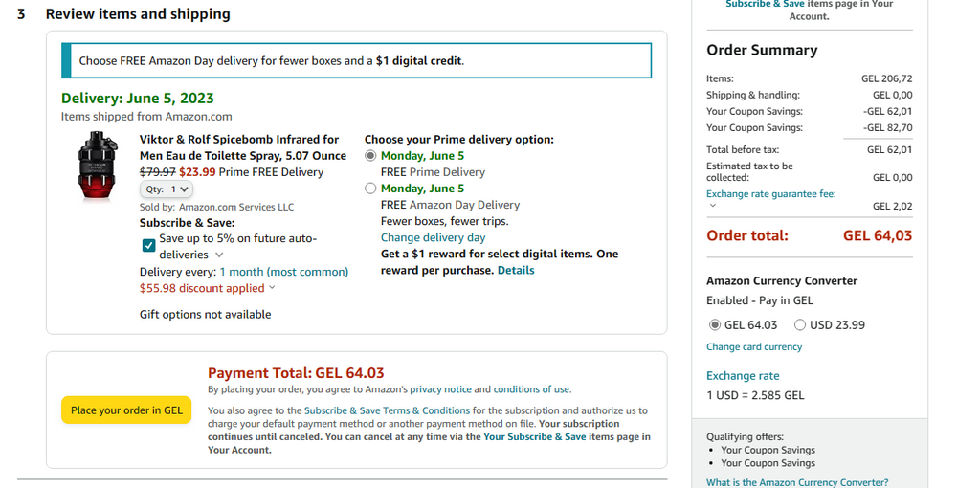Open Subscribe & Save Terms & Conditions
980x488 pixels.
tap(387, 410)
